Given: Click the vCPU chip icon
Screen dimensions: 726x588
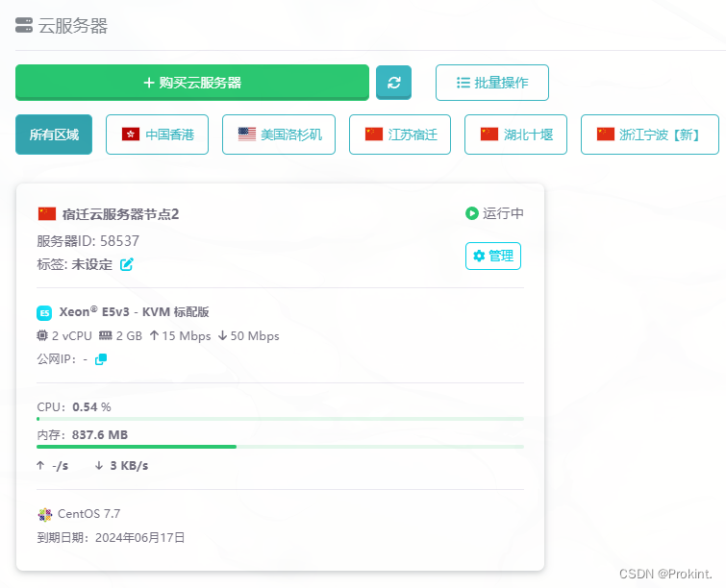Looking at the screenshot, I should [x=42, y=335].
